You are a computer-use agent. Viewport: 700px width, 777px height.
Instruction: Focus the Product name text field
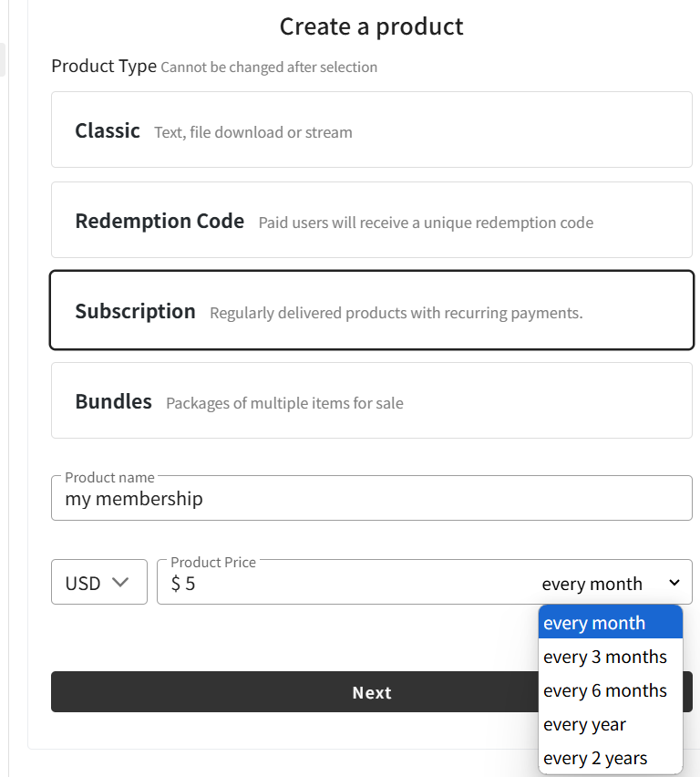(x=371, y=499)
